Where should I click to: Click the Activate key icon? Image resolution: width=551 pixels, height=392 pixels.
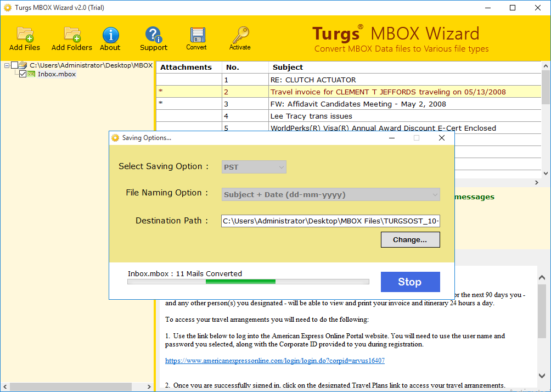[240, 35]
